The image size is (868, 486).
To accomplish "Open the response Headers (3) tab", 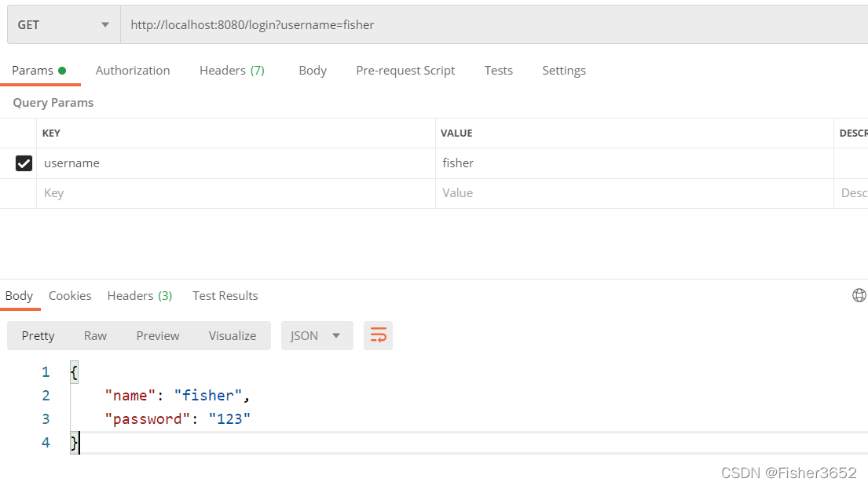I will coord(140,296).
